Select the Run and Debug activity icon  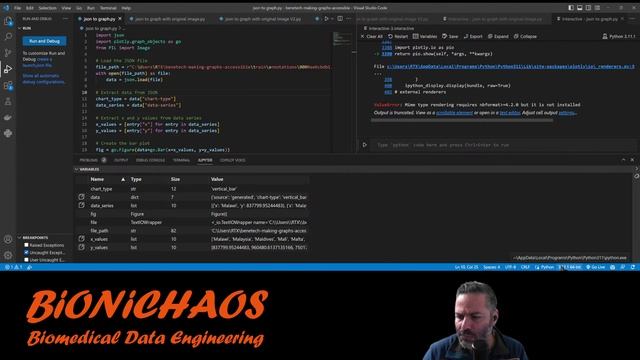8,69
